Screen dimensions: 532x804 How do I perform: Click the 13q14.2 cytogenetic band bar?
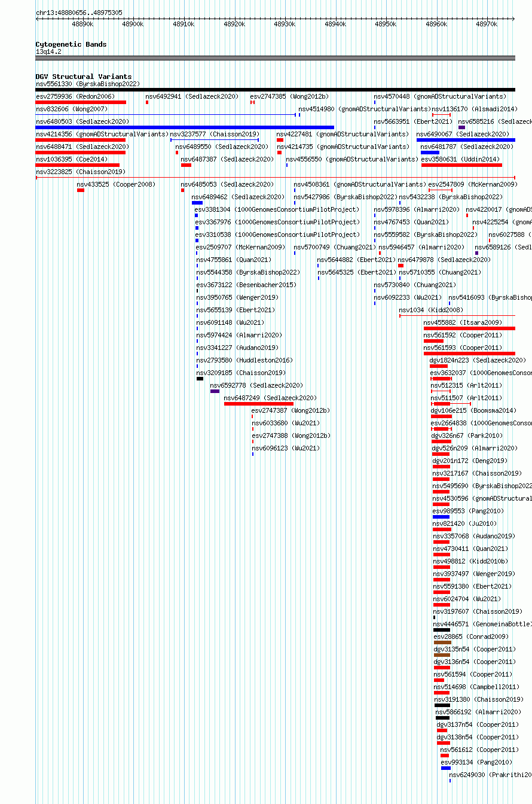(275, 58)
